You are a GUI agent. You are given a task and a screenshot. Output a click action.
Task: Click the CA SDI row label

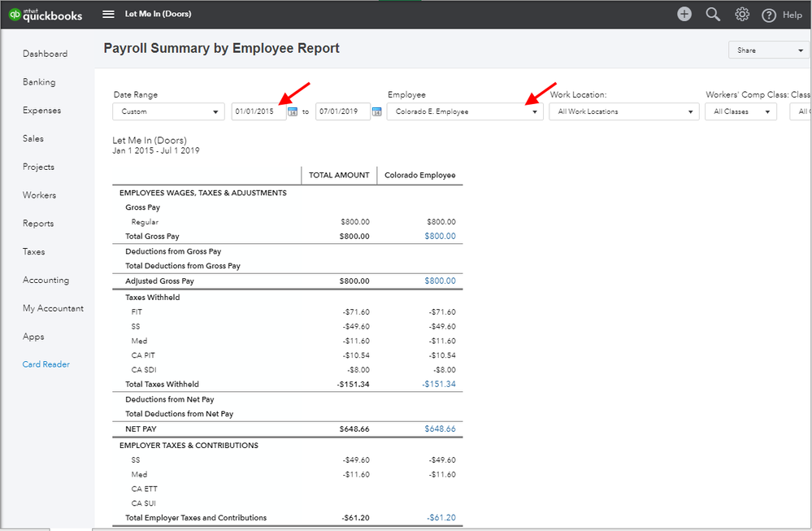[143, 370]
